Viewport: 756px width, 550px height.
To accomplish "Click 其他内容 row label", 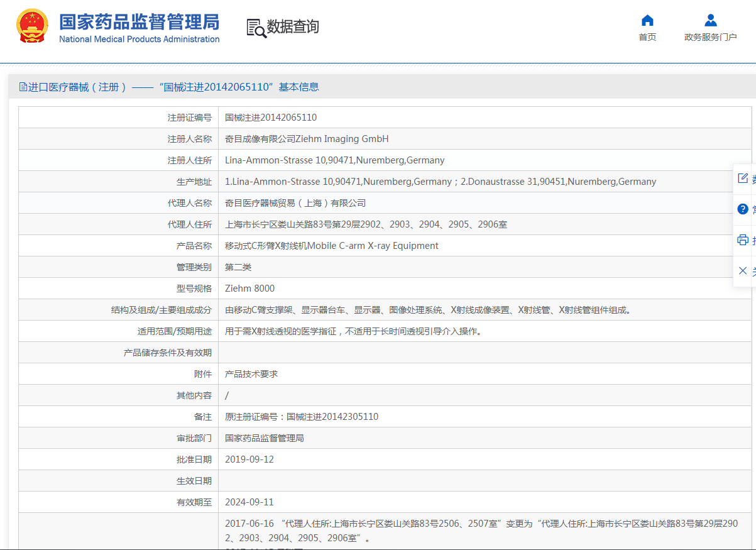I will coord(194,395).
